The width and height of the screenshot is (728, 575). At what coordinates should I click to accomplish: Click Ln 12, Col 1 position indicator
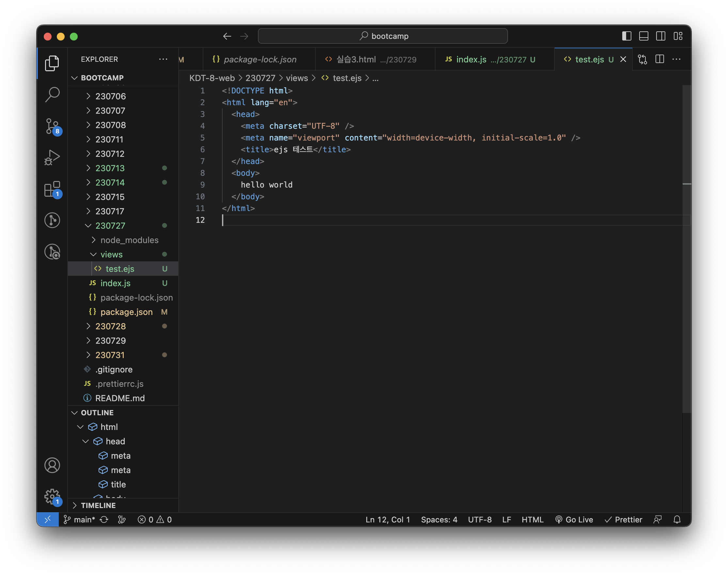(388, 519)
